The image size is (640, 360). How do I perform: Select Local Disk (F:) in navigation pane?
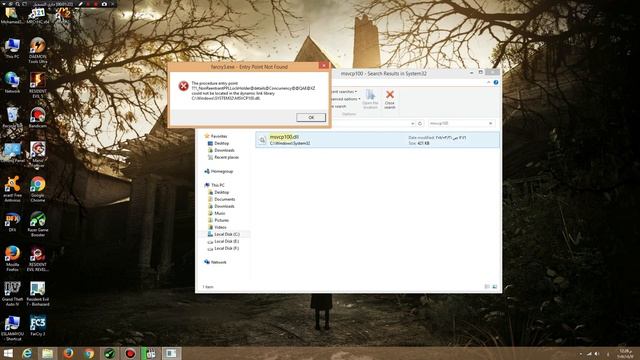tap(223, 248)
